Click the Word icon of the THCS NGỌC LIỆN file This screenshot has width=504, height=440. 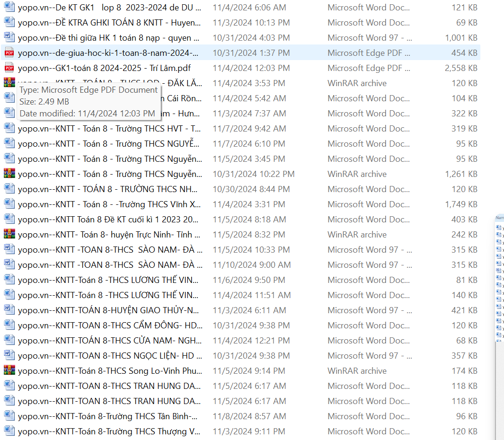pyautogui.click(x=9, y=356)
